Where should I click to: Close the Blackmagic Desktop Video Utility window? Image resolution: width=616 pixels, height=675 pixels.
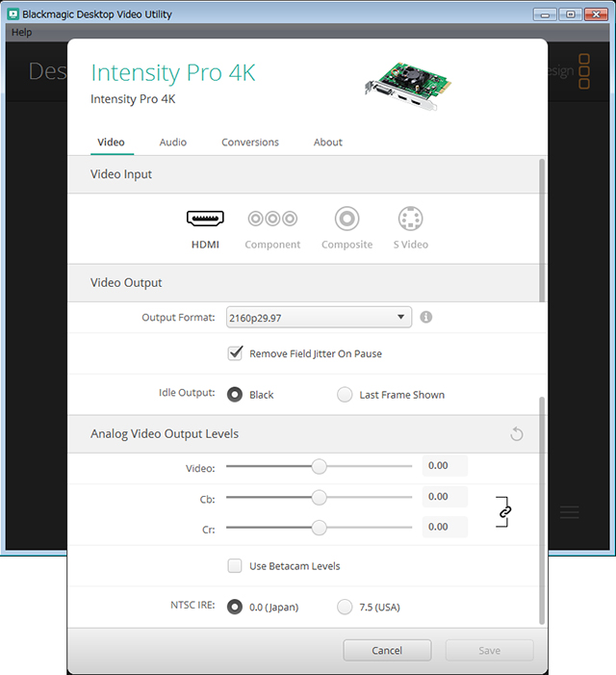click(x=596, y=14)
